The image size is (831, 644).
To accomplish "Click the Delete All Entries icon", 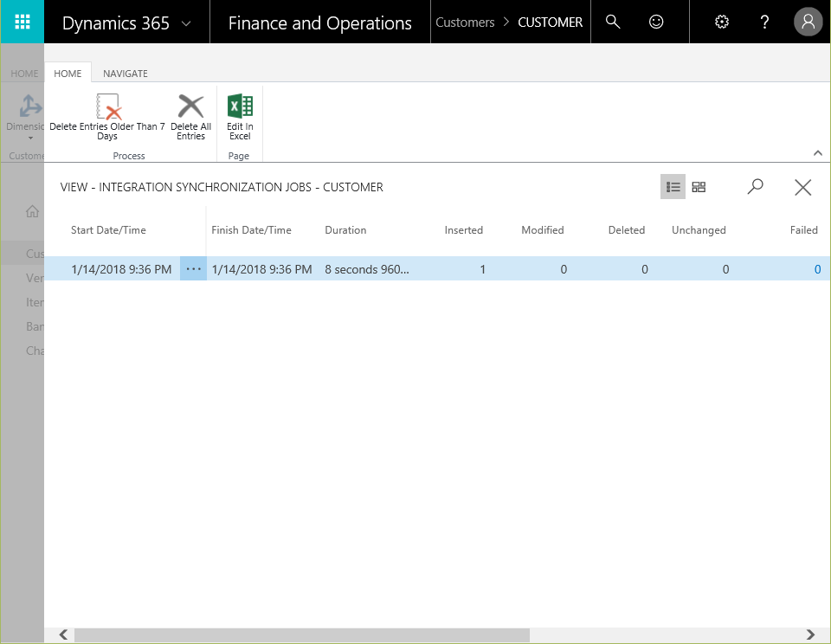I will 190,117.
